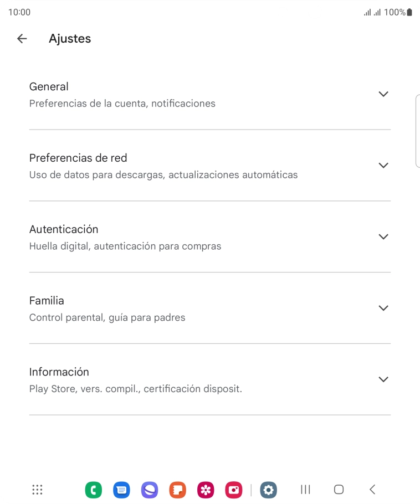Launch the orange Samsung Notes app
The image size is (420, 504).
click(177, 490)
